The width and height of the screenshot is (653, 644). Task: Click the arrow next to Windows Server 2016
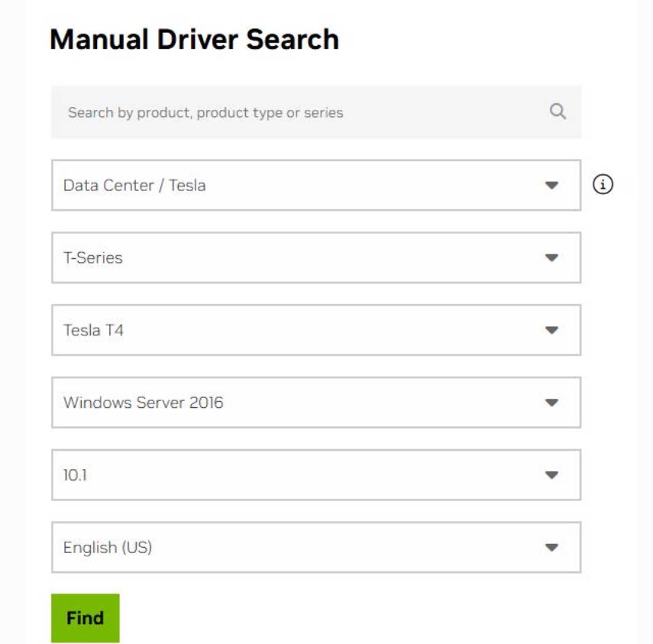coord(551,403)
